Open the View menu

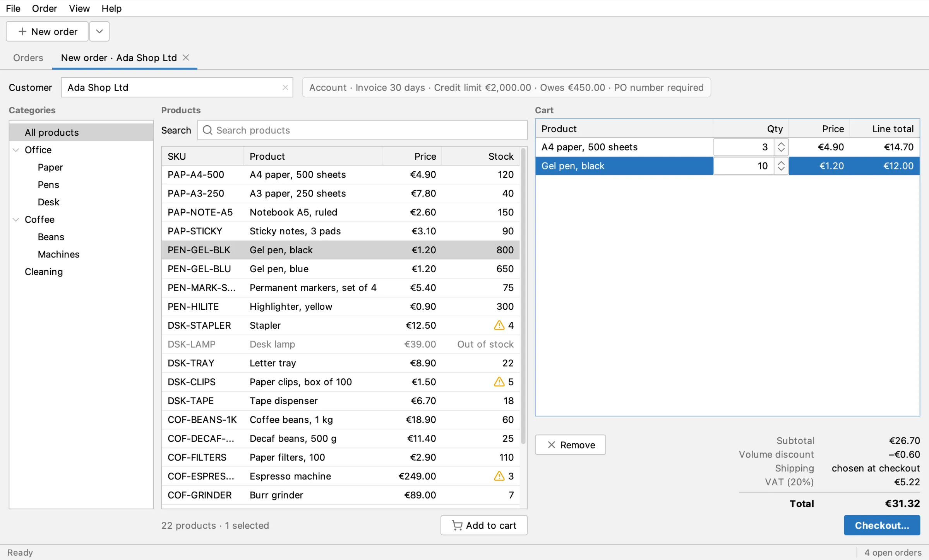click(x=79, y=8)
